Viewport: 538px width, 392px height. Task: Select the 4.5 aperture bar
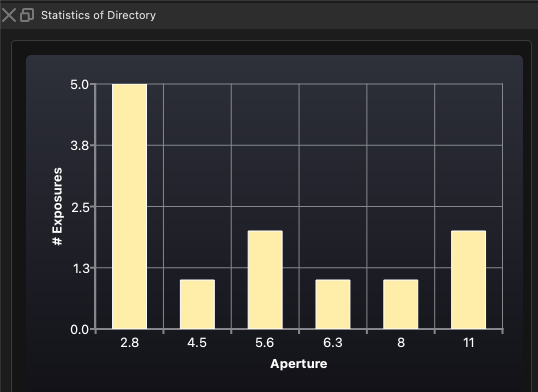[197, 304]
